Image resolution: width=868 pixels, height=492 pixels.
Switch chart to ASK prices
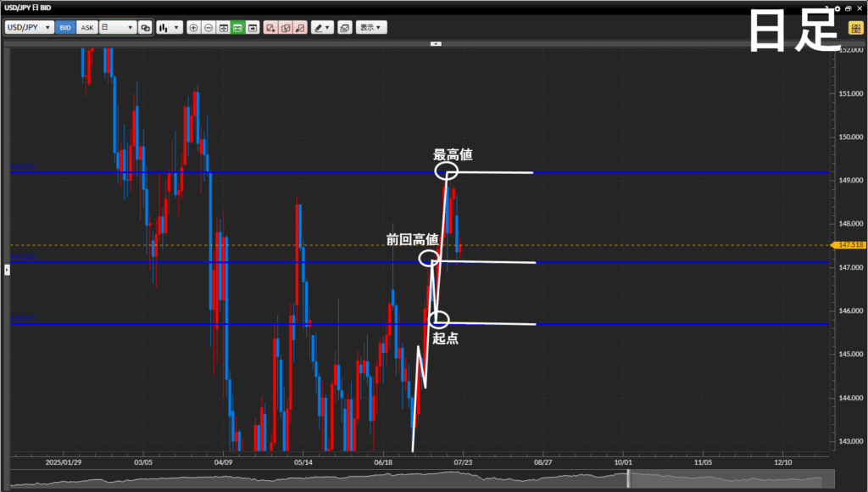(87, 27)
